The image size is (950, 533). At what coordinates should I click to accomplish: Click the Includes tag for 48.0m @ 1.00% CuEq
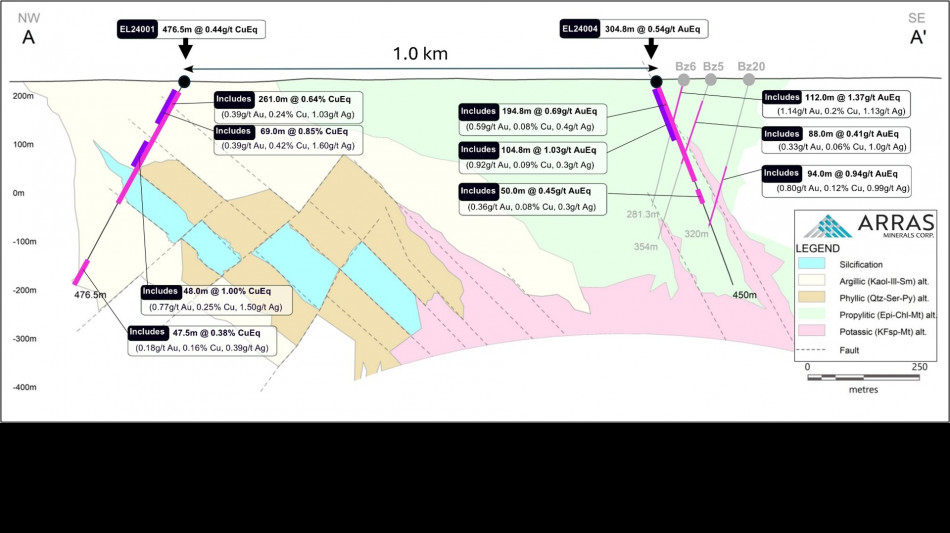point(160,291)
